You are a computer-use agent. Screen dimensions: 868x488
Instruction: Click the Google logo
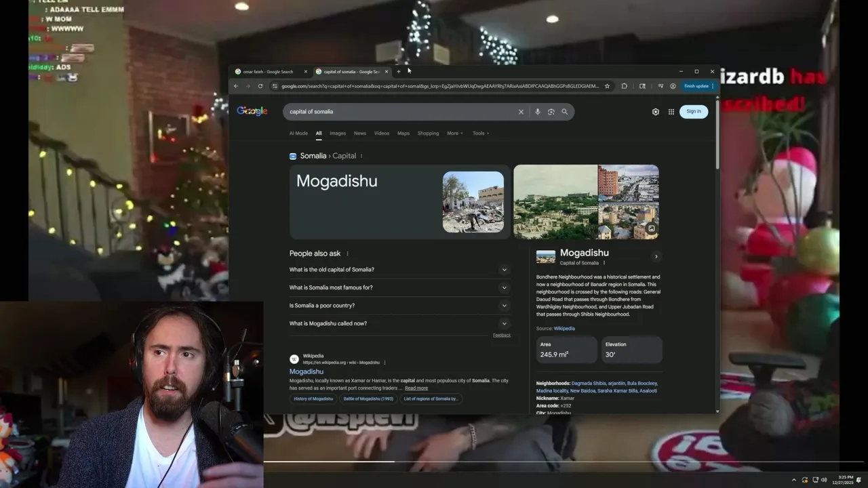click(252, 111)
